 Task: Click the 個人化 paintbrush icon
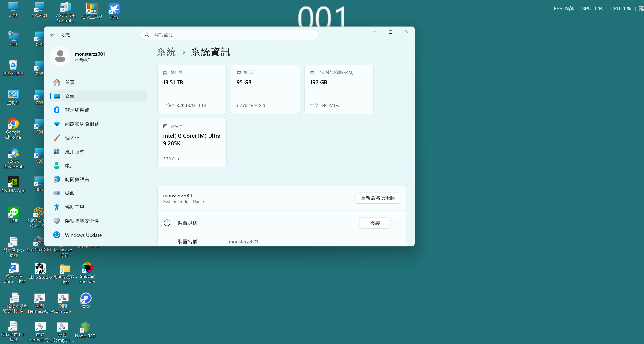pyautogui.click(x=57, y=138)
